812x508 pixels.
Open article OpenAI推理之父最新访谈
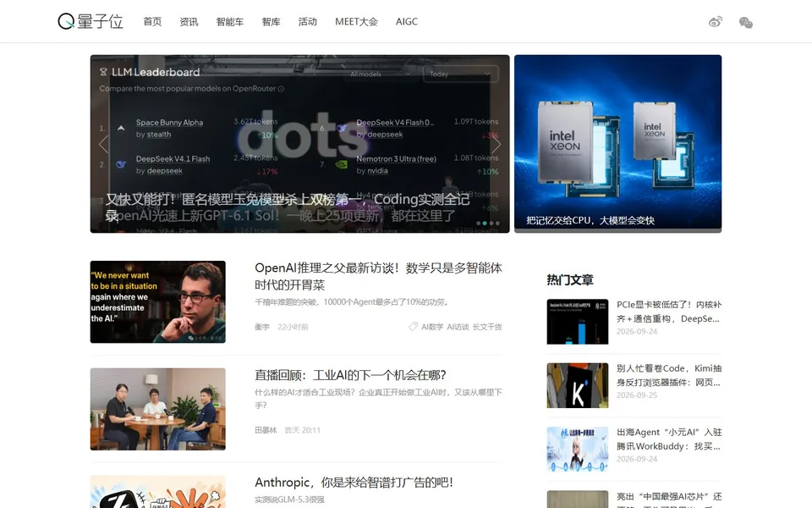[x=378, y=276]
